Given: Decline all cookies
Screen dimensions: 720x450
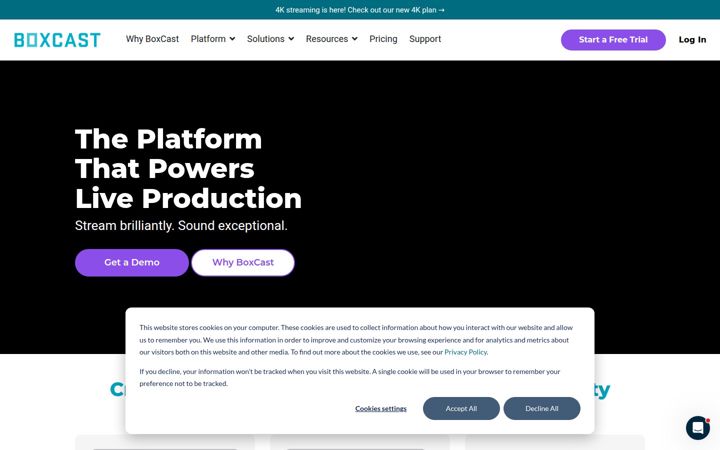Looking at the screenshot, I should click(x=542, y=409).
